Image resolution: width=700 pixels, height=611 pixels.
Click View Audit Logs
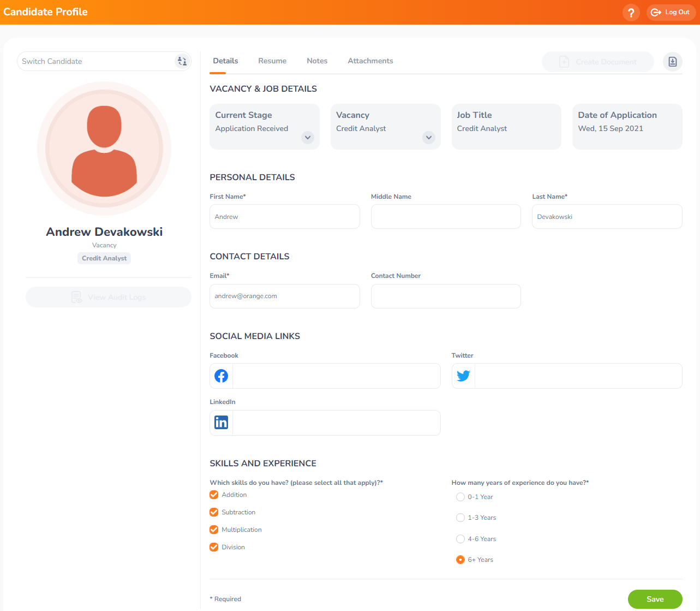[108, 296]
